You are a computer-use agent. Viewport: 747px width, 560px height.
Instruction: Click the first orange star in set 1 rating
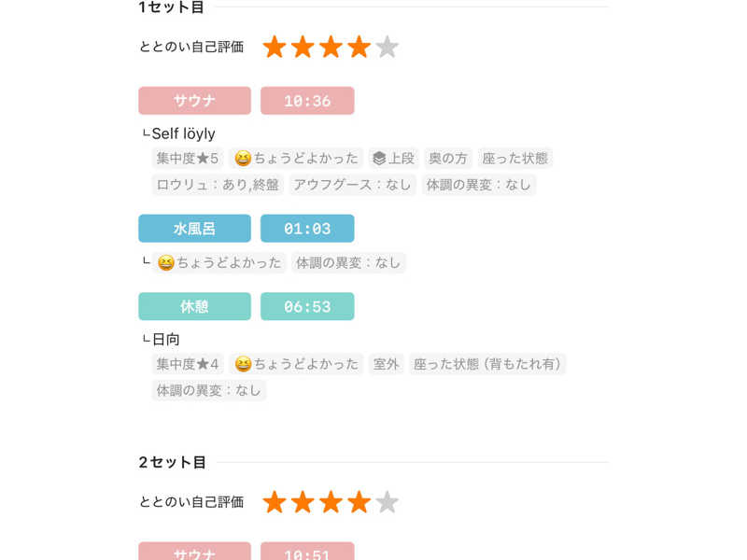point(275,47)
